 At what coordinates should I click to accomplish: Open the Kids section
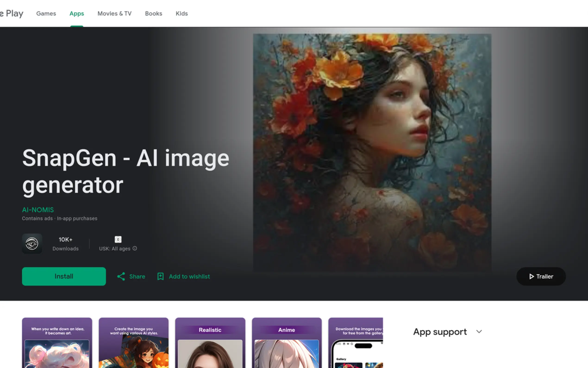[181, 13]
